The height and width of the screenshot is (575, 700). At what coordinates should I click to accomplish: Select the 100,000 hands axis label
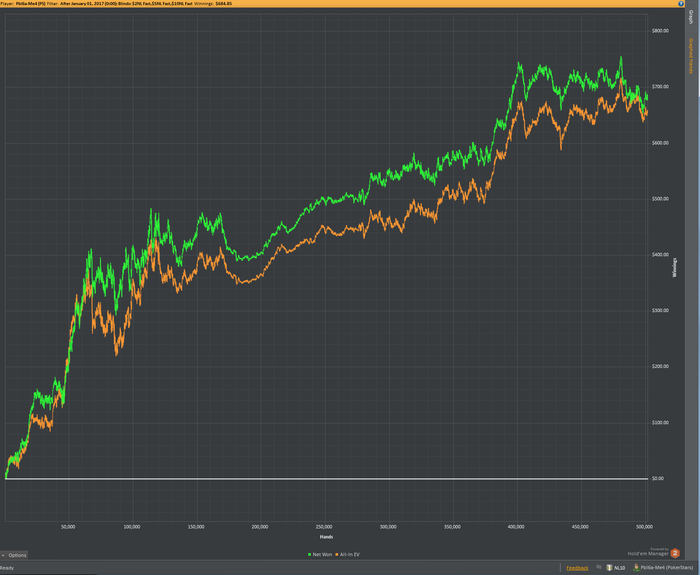(132, 527)
